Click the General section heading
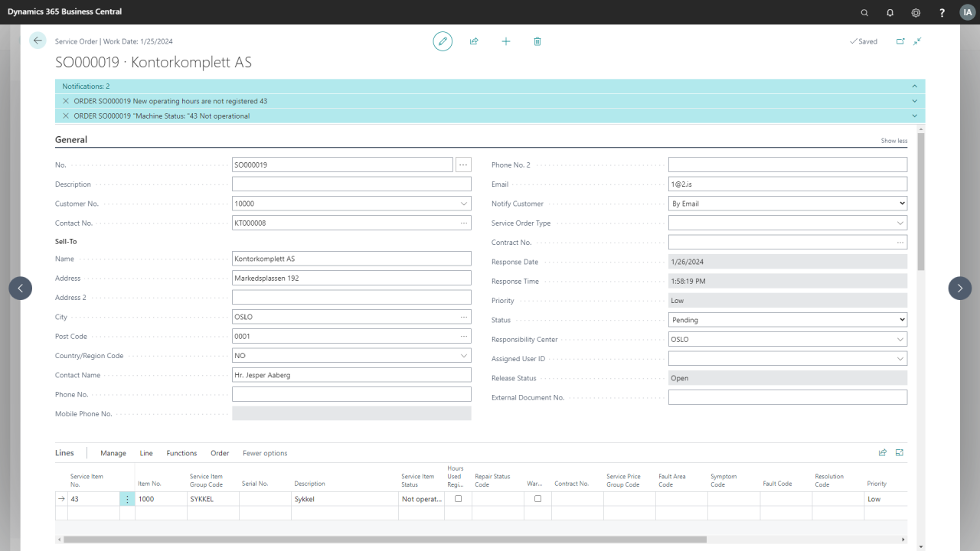Screen dimensions: 980x551 71,140
